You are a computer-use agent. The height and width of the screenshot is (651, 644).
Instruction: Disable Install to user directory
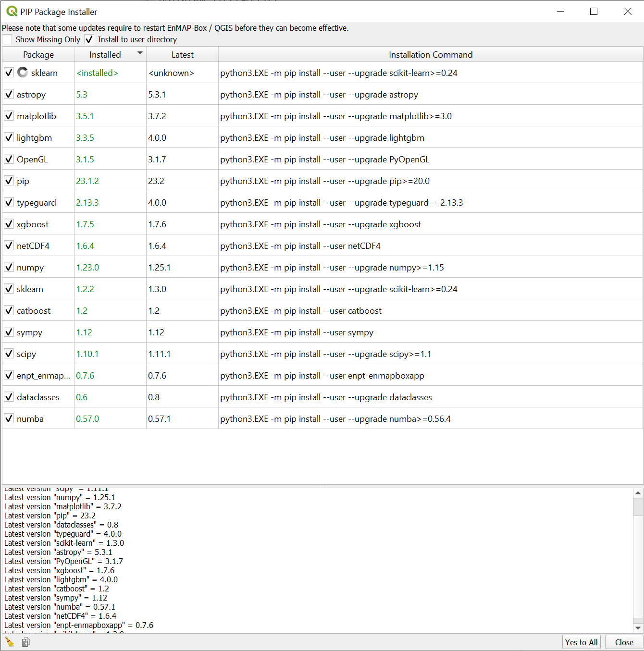click(x=89, y=39)
